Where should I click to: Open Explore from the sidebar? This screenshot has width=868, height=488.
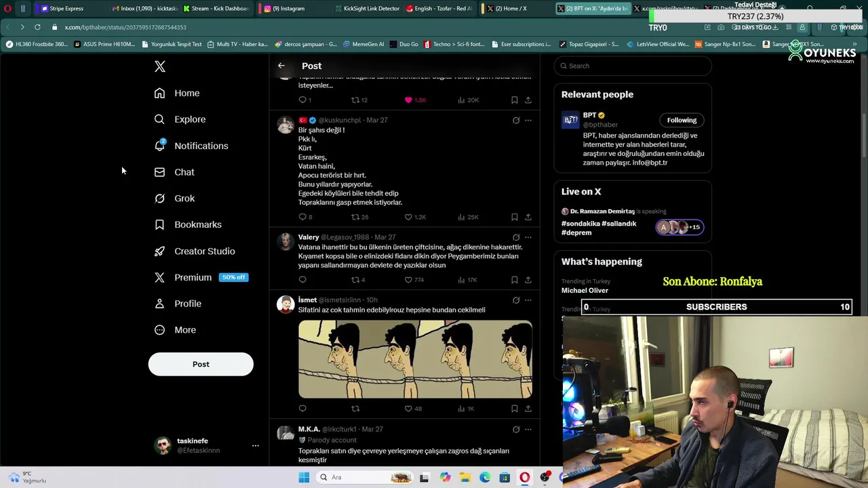click(180, 119)
